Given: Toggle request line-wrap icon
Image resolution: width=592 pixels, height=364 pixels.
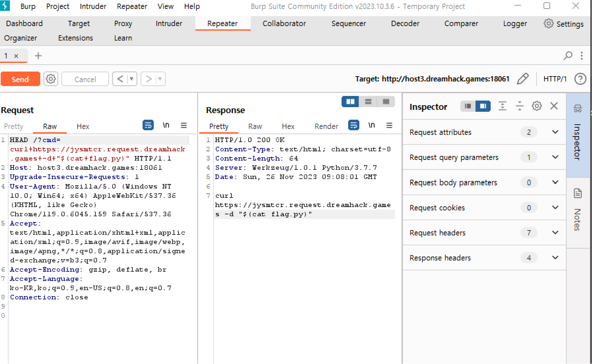Looking at the screenshot, I should (148, 125).
